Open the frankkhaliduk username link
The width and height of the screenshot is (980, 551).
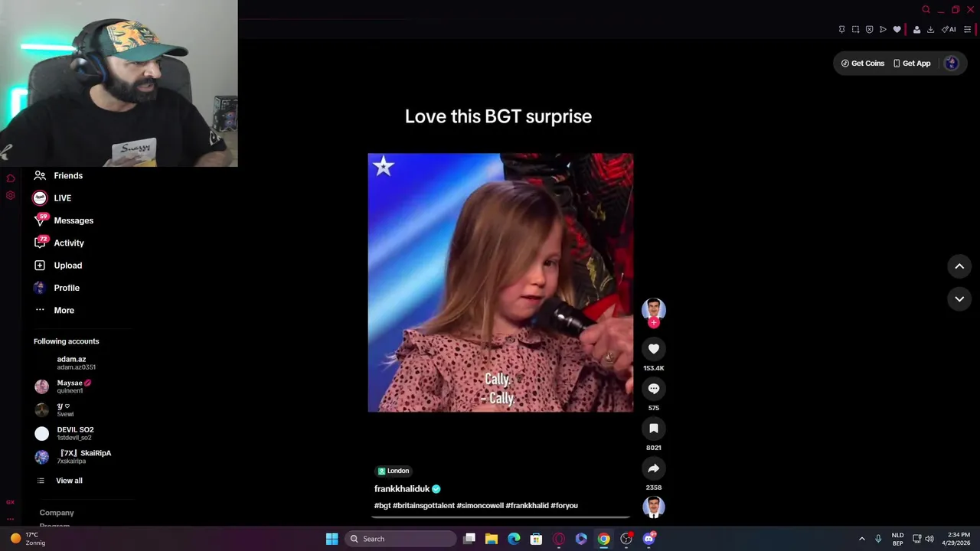(402, 489)
